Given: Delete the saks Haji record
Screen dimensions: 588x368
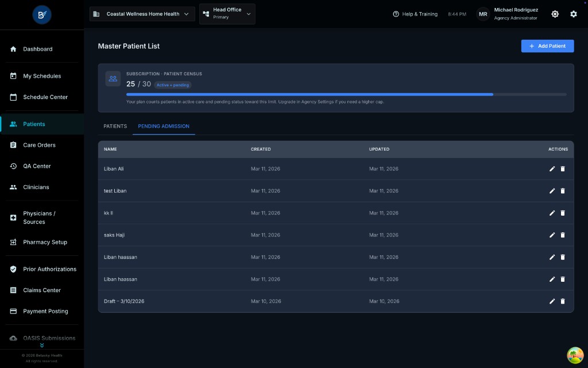Looking at the screenshot, I should pos(563,235).
